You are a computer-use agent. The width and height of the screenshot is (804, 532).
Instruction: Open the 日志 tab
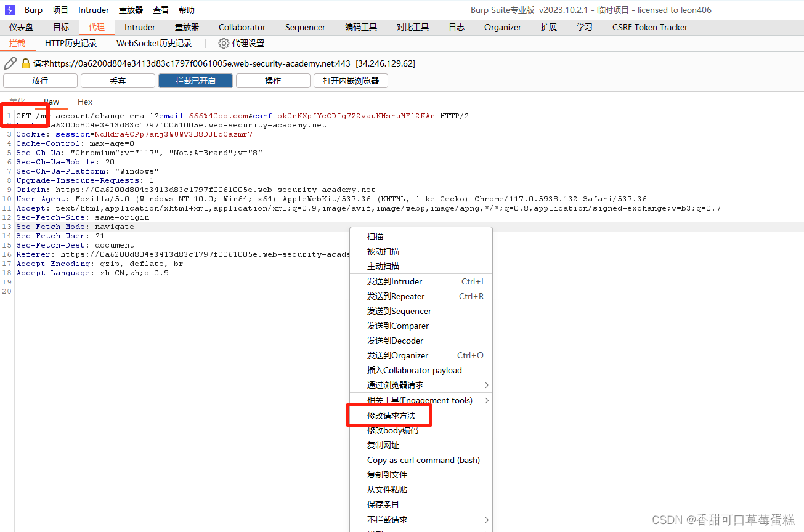(x=457, y=27)
